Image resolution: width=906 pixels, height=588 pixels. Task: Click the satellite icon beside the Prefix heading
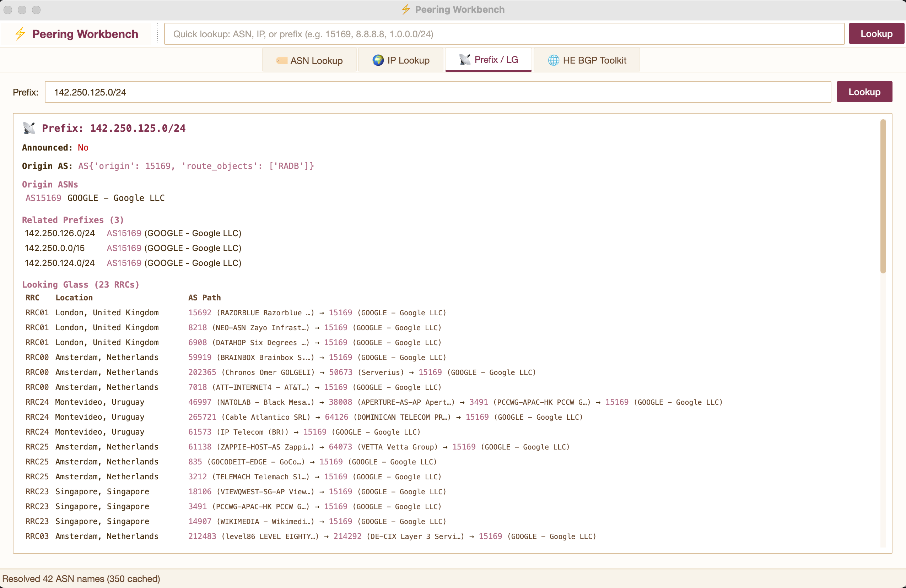(x=29, y=128)
